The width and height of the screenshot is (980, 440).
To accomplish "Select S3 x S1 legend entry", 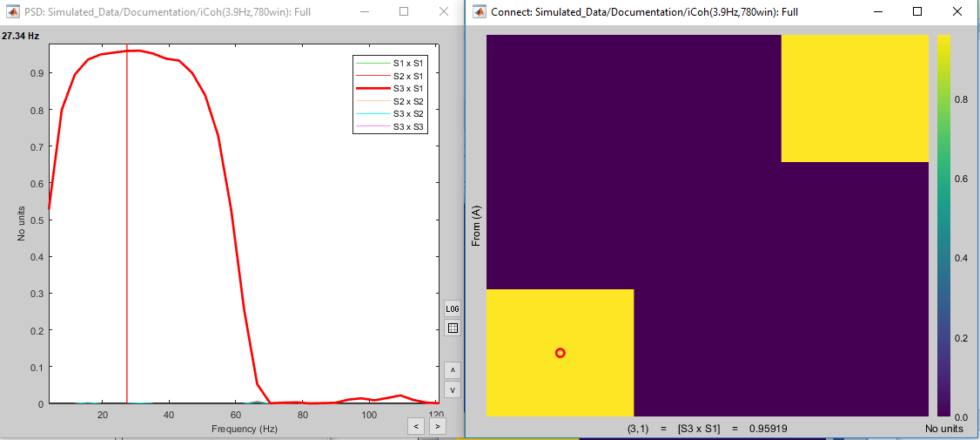I will (392, 89).
